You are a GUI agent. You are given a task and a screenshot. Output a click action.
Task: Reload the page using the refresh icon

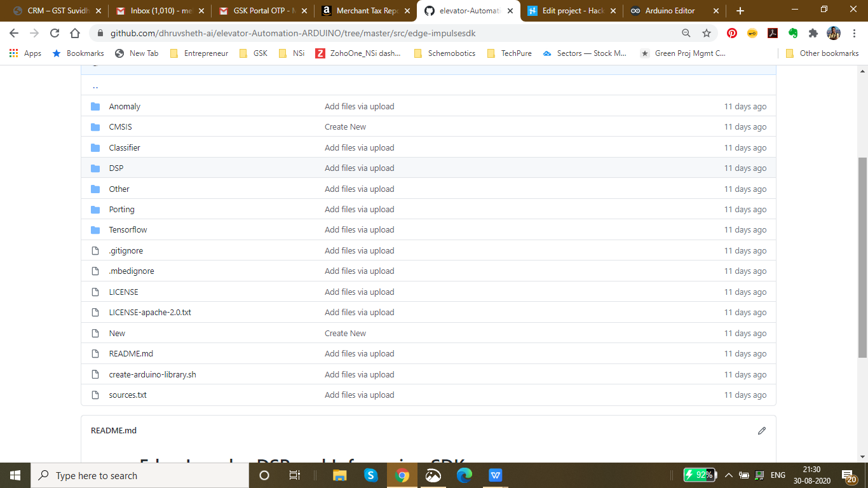pyautogui.click(x=55, y=33)
